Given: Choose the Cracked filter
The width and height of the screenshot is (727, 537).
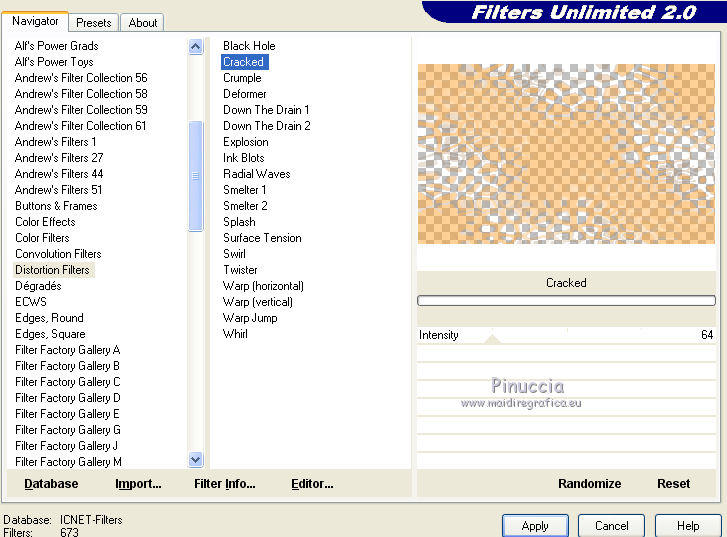Looking at the screenshot, I should click(x=244, y=62).
